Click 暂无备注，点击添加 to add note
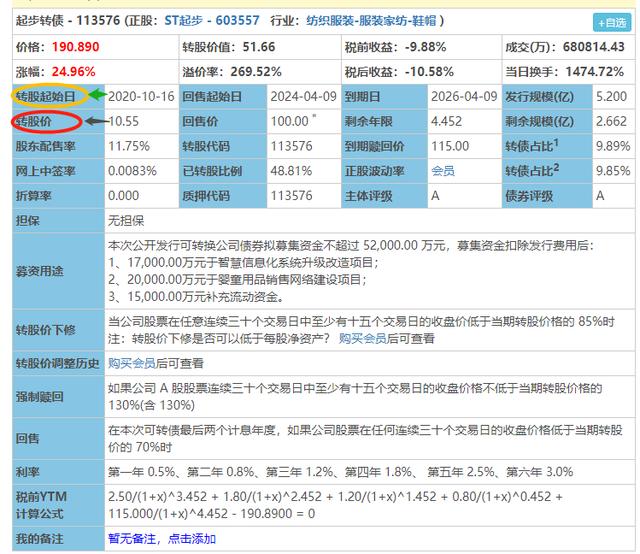Viewport: 640px width, 554px height. point(162,538)
